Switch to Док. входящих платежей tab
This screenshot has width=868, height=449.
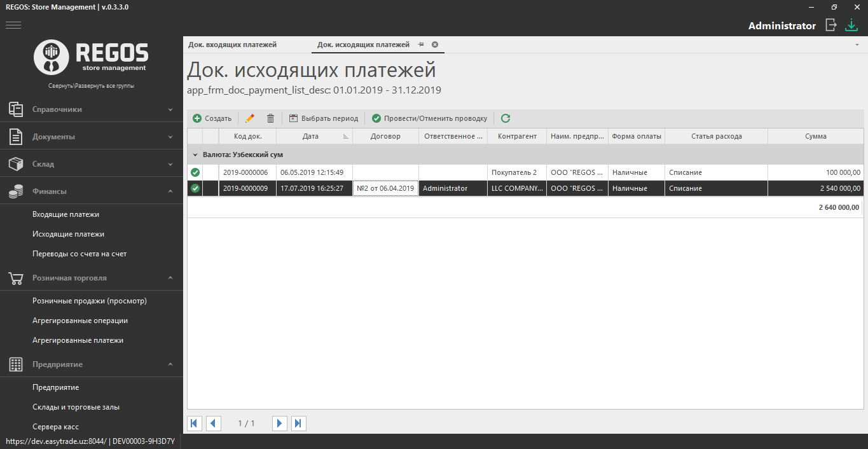tap(232, 45)
